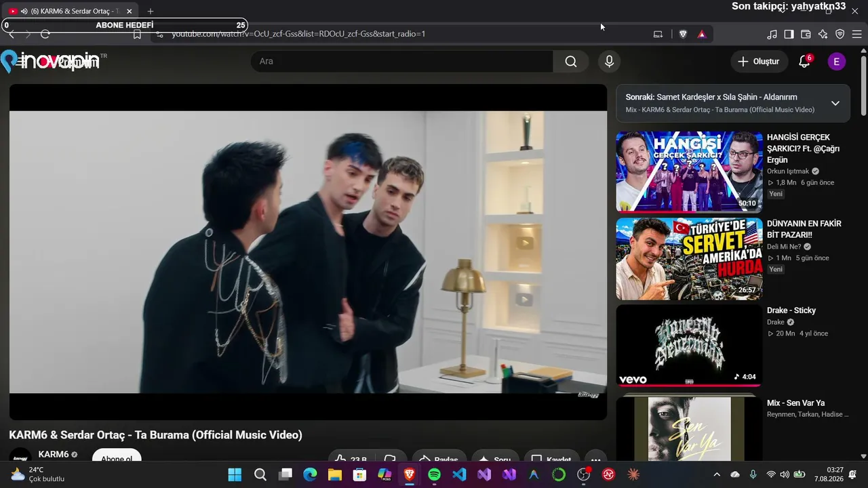Open File Explorer from the taskbar
This screenshot has width=868, height=488.
335,474
